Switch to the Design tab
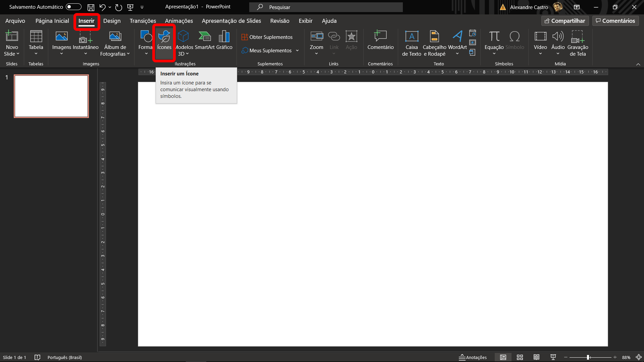The height and width of the screenshot is (362, 644). [112, 21]
